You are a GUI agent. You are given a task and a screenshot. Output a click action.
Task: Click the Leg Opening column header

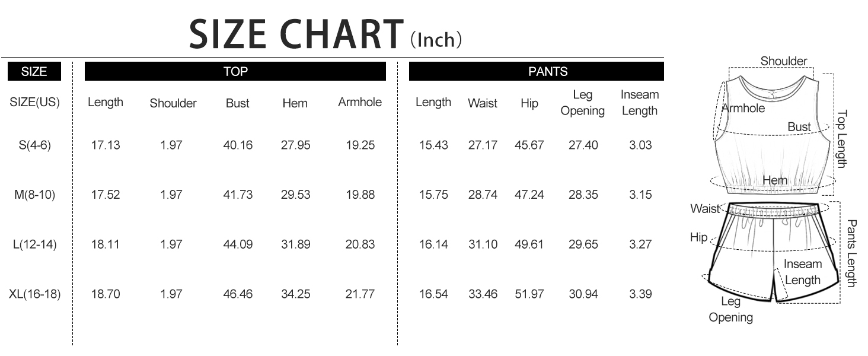point(582,103)
